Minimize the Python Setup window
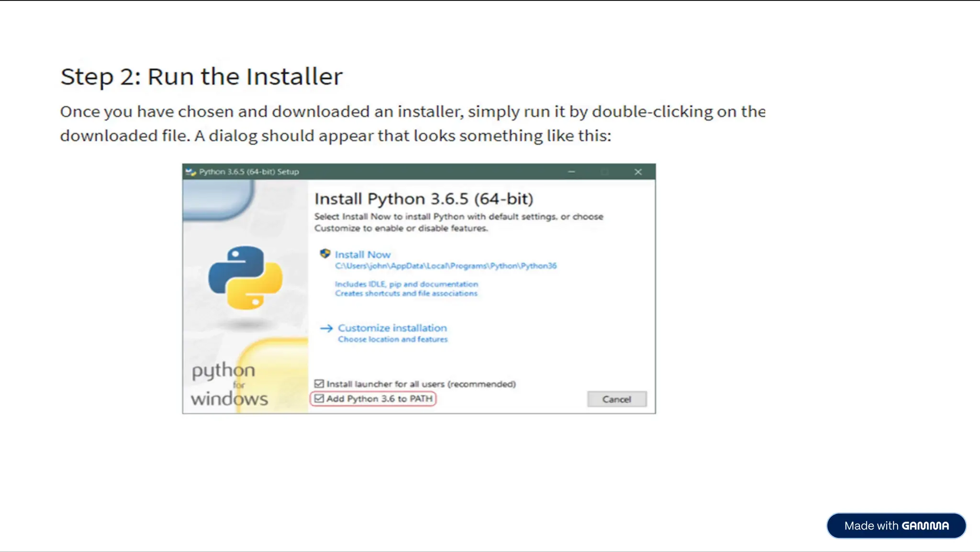 [x=571, y=172]
